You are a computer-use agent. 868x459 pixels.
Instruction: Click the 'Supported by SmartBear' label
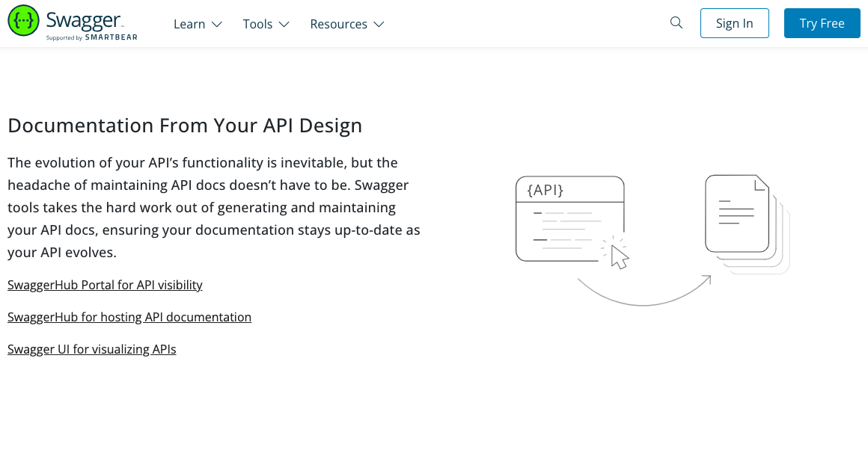(x=91, y=37)
